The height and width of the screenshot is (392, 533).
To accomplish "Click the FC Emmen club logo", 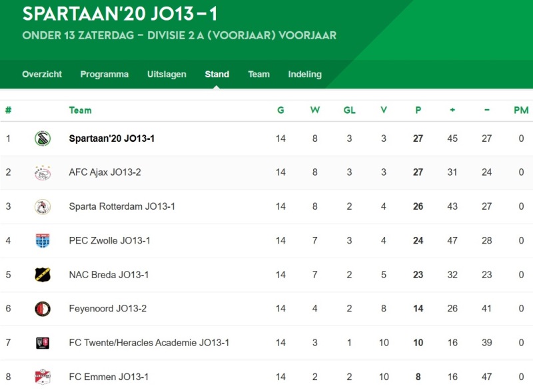I will coord(43,377).
